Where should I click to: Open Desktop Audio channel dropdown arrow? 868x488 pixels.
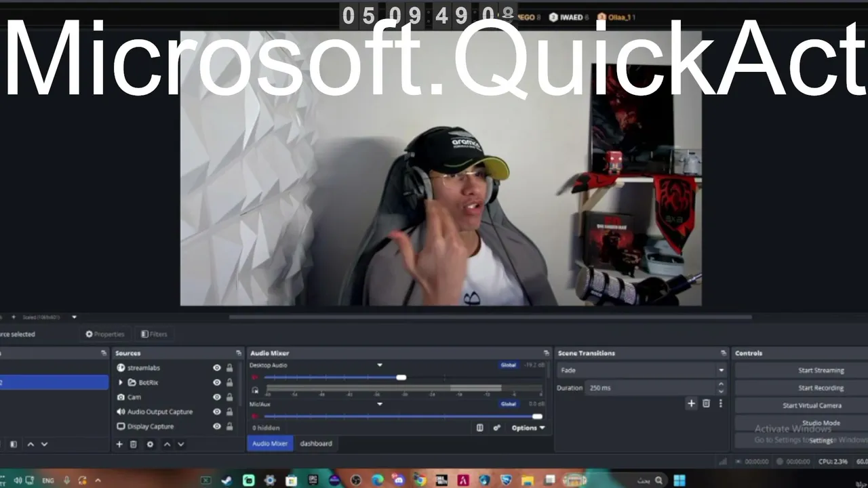[380, 365]
